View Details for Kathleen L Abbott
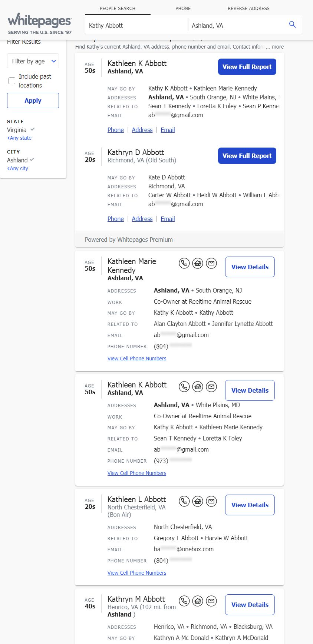The image size is (313, 644). 250,505
